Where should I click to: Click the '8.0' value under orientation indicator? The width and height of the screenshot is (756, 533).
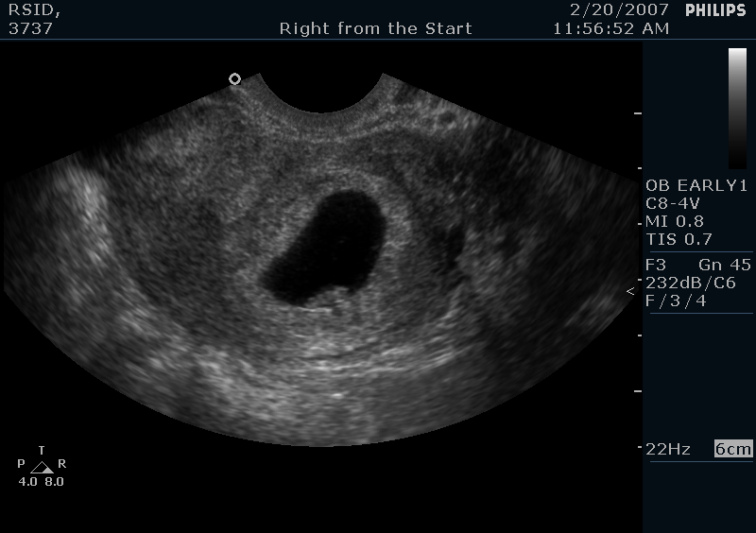pos(55,481)
